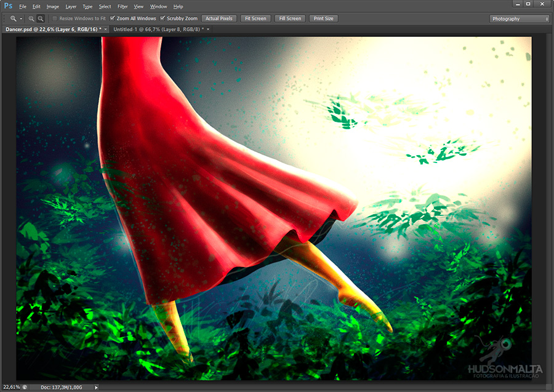554x392 pixels.
Task: Uncheck Zoom All Windows
Action: point(113,18)
